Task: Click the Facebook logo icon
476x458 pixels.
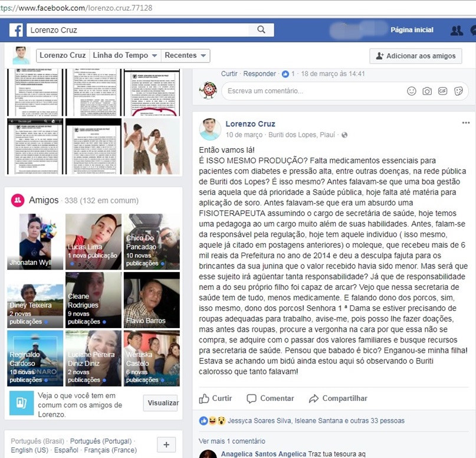Action: (16, 30)
